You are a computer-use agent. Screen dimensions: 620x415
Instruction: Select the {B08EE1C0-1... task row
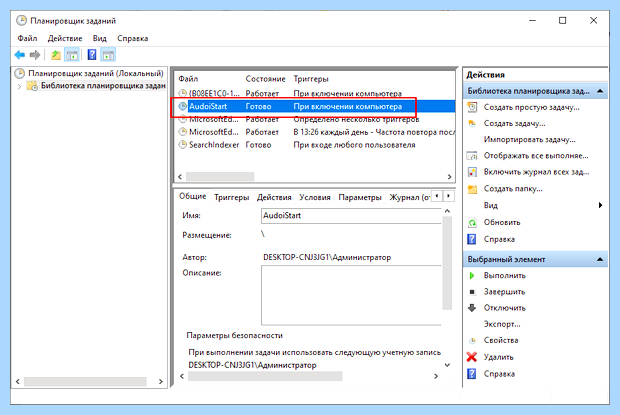pos(315,94)
